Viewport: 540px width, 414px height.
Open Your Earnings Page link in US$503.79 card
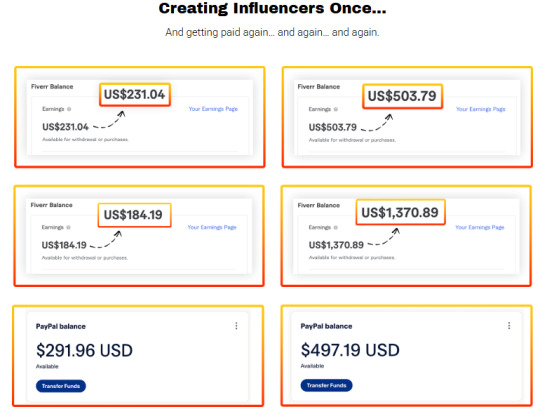(481, 109)
